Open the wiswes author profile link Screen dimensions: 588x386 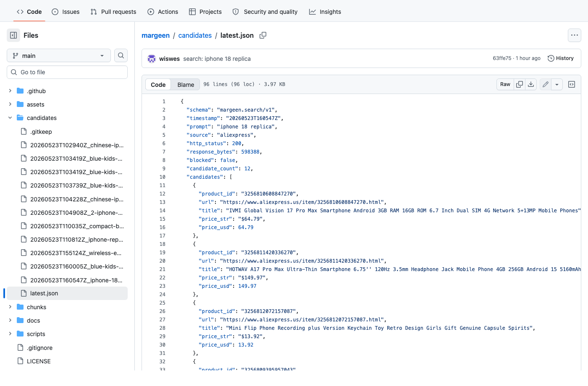(169, 59)
